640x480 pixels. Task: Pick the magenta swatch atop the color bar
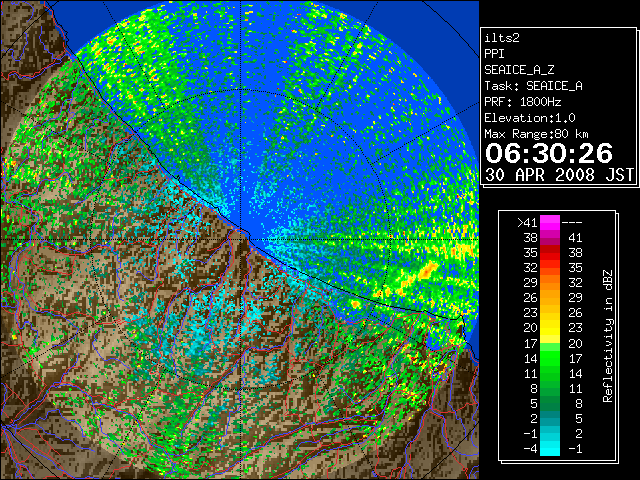pyautogui.click(x=550, y=223)
